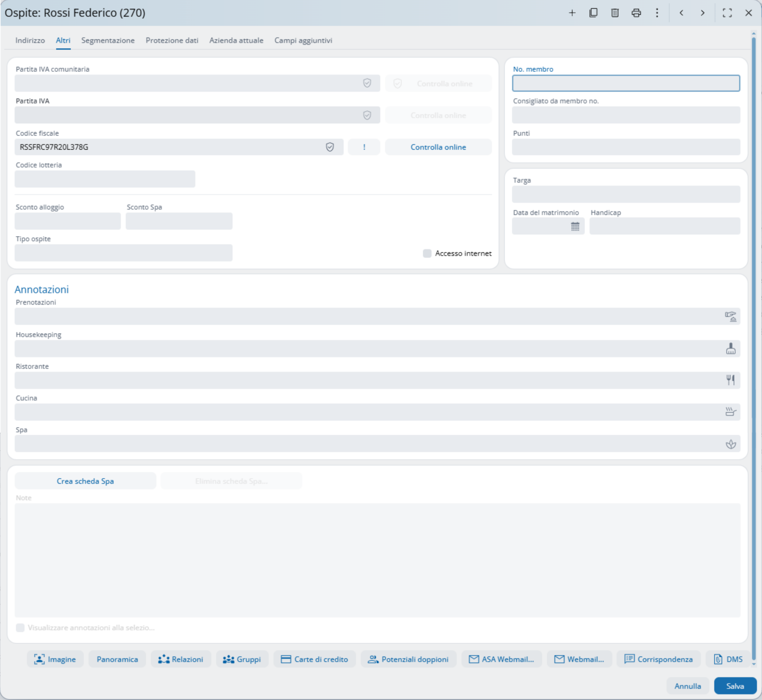
Task: Go to the previous guest arrow
Action: coord(681,13)
